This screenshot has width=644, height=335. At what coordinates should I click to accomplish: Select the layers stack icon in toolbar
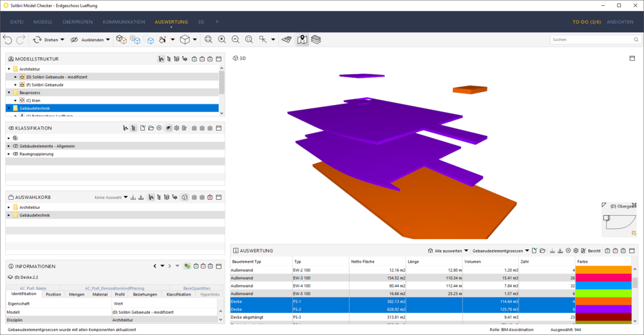316,39
